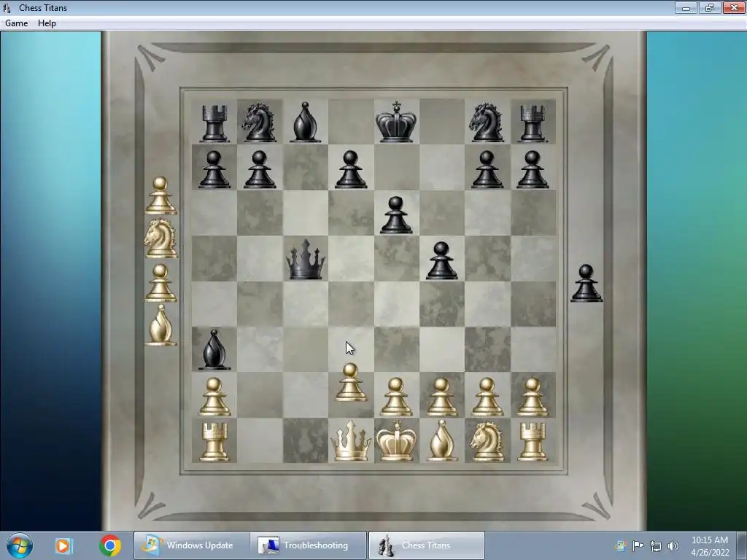Open the Help menu

pos(47,23)
